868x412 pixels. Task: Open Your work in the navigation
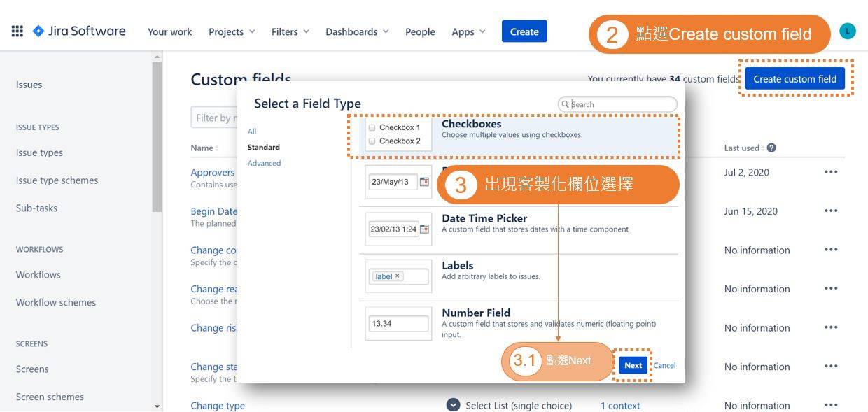click(x=170, y=31)
